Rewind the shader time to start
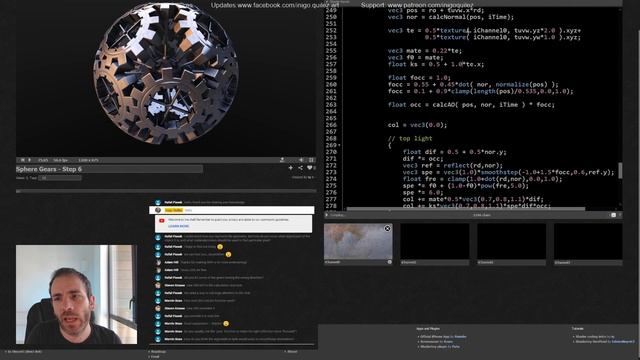The image size is (640, 360). pos(22,160)
